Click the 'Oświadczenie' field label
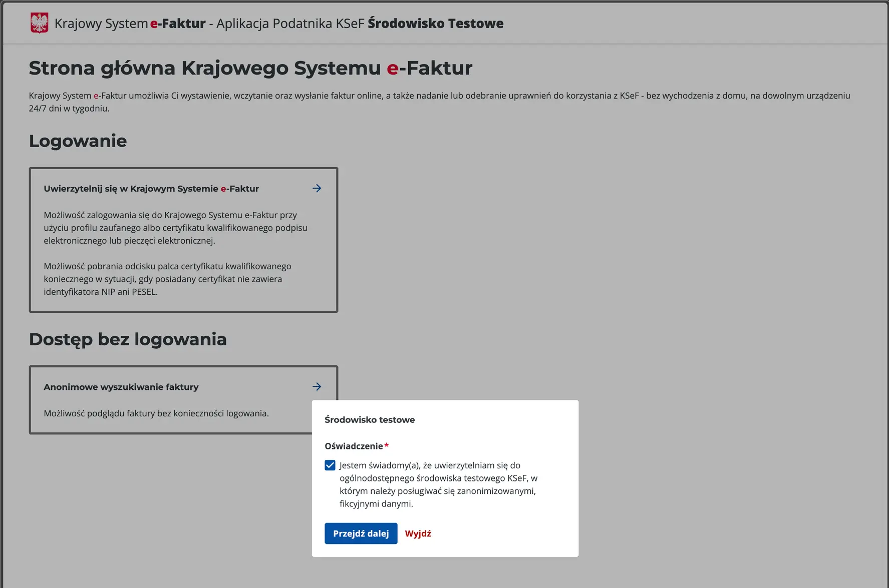This screenshot has height=588, width=889. click(354, 445)
